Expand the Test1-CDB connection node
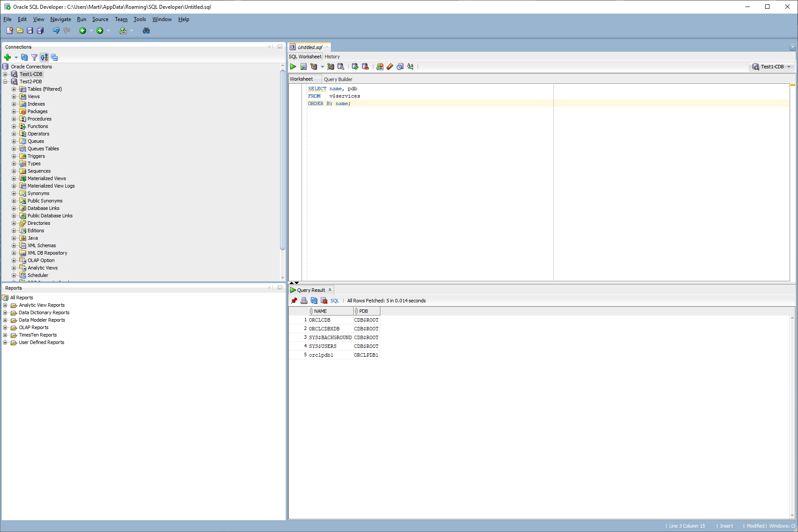Image resolution: width=798 pixels, height=532 pixels. 5,74
